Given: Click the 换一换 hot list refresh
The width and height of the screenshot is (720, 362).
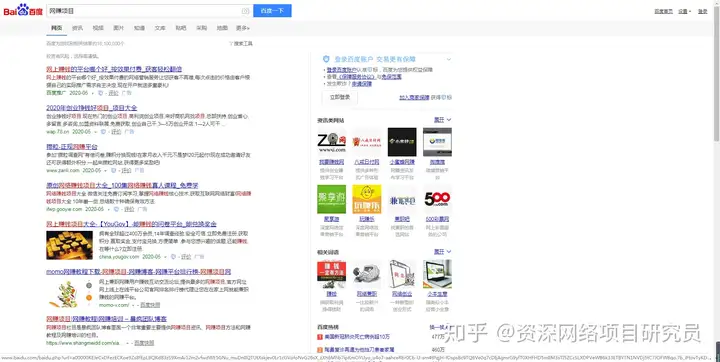Looking at the screenshot, I should click(x=439, y=327).
